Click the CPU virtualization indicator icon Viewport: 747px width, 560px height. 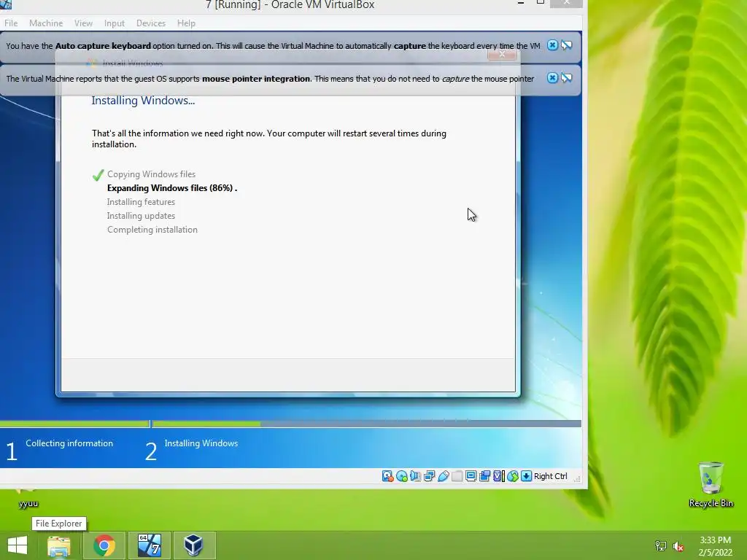498,476
